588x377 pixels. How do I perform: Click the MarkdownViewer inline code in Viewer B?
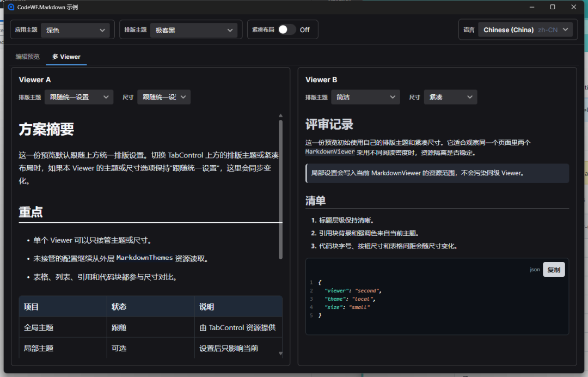click(330, 152)
